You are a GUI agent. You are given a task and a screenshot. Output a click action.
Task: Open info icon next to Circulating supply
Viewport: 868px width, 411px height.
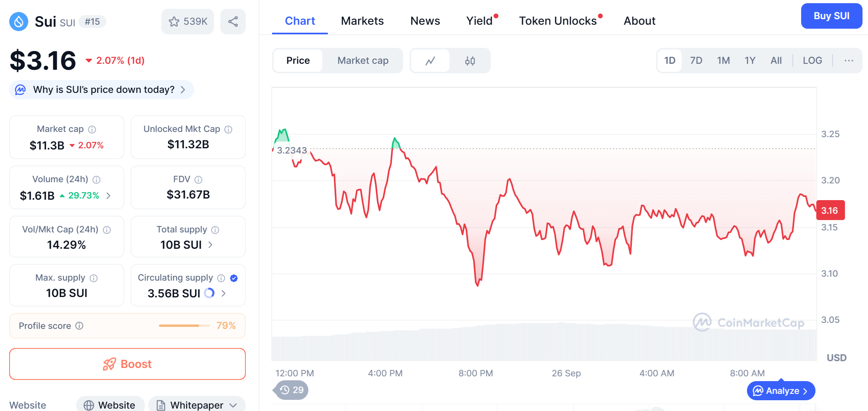point(221,278)
